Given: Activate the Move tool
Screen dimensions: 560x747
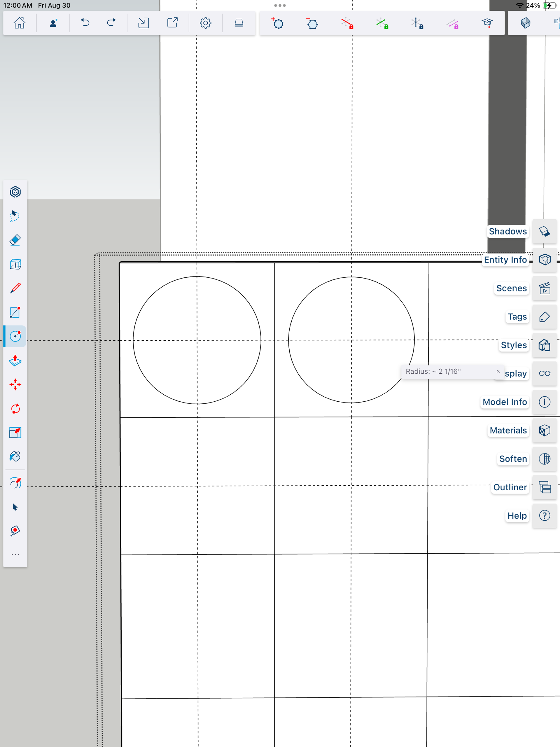Looking at the screenshot, I should click(15, 385).
